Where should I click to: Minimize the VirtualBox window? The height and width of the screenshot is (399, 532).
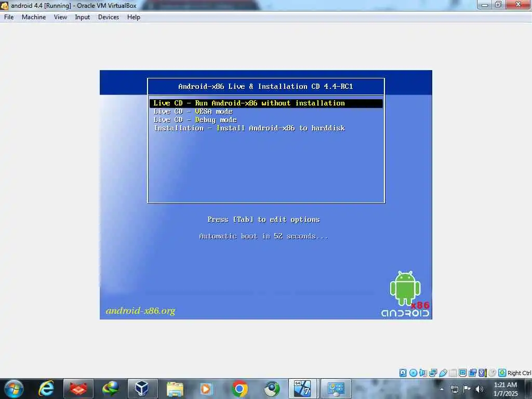[x=485, y=5]
